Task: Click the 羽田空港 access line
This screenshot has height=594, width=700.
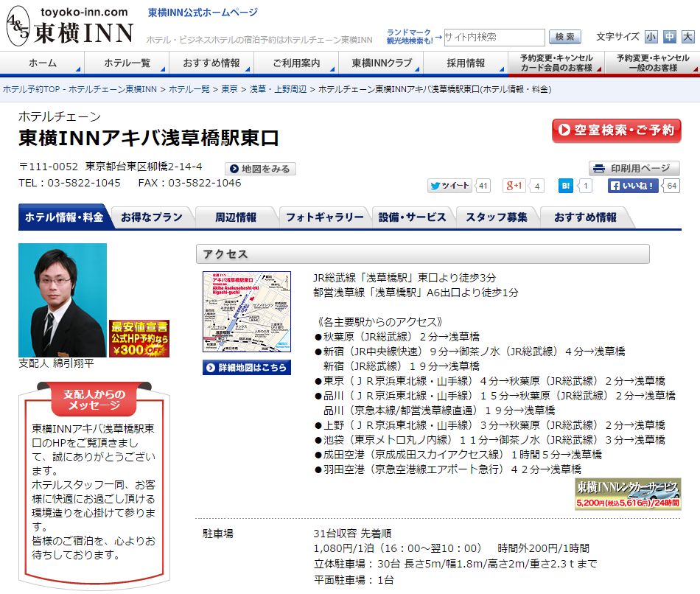Action: (x=448, y=469)
